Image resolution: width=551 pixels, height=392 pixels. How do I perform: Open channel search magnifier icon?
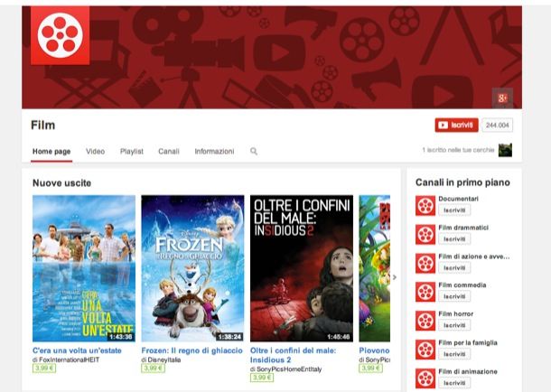click(254, 152)
